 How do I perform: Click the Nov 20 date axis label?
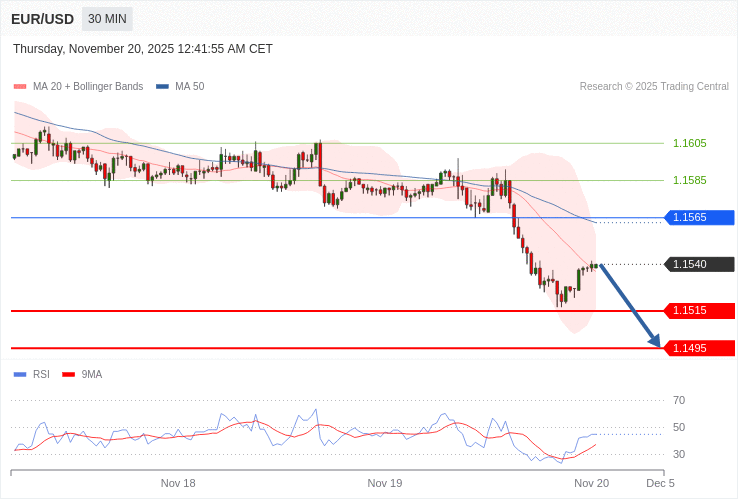(x=591, y=483)
